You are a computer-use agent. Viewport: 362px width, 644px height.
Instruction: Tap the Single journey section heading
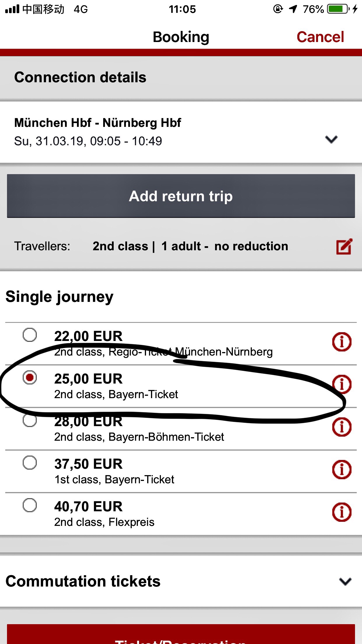[59, 297]
